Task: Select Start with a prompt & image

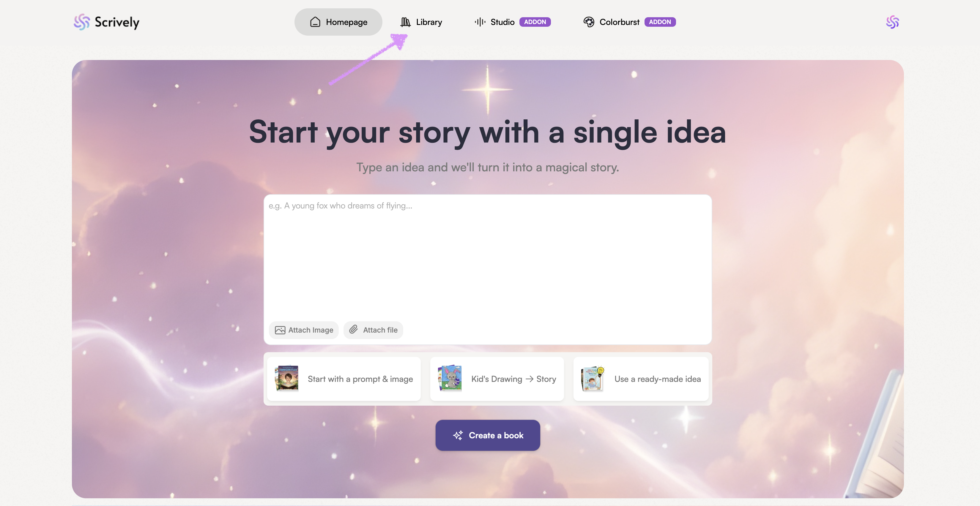Action: [344, 379]
